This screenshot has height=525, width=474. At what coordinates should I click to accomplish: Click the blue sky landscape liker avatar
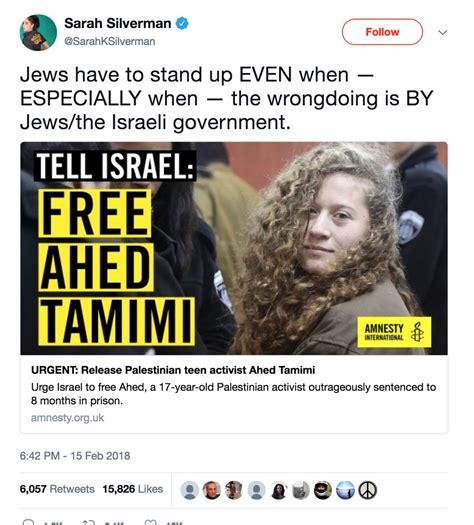345,490
